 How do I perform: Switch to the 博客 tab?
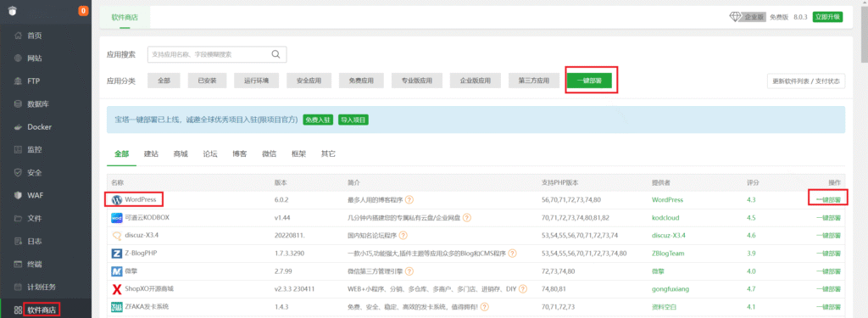[240, 154]
